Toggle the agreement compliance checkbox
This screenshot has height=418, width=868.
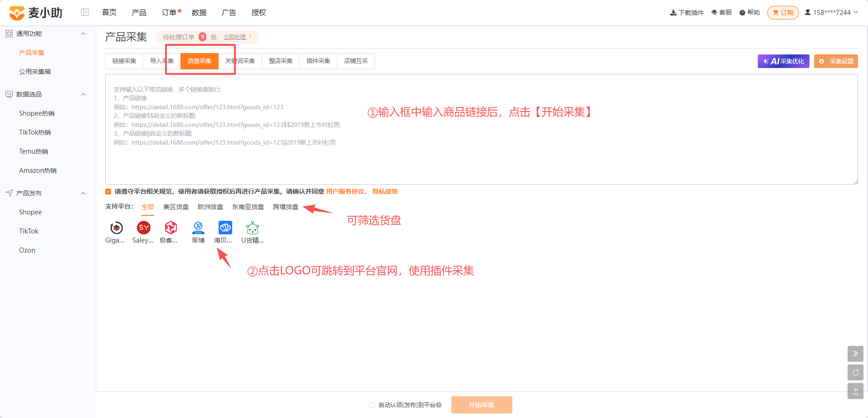coord(108,191)
